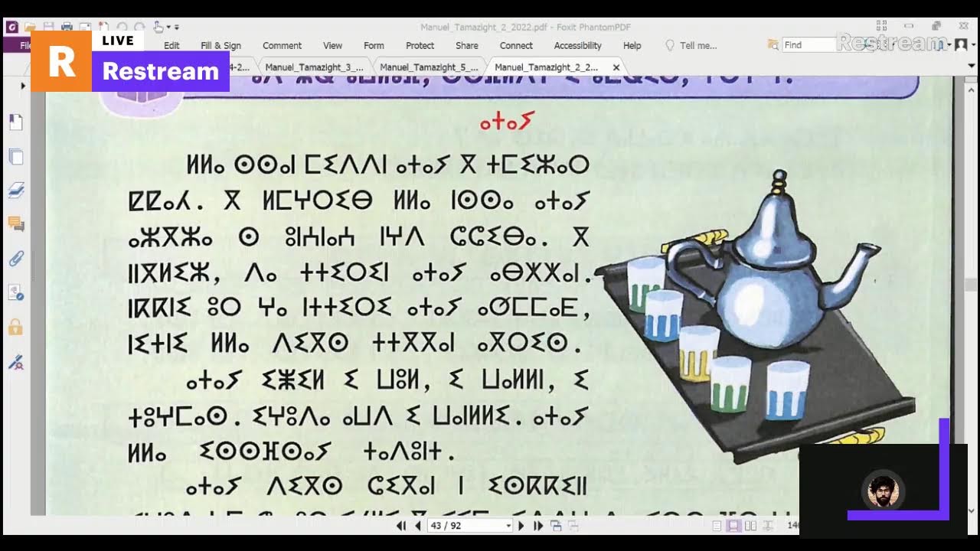
Task: Switch to facing pages view mode
Action: (x=751, y=526)
